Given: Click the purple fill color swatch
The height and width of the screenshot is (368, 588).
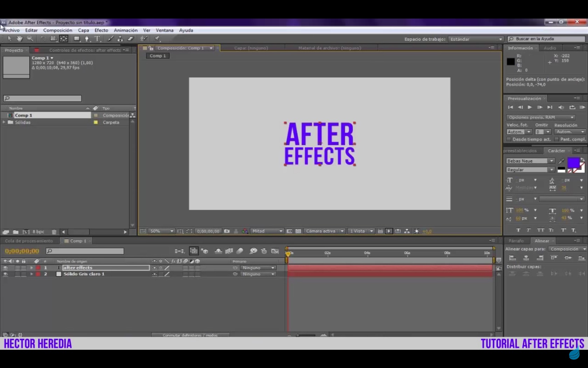Looking at the screenshot, I should [573, 163].
